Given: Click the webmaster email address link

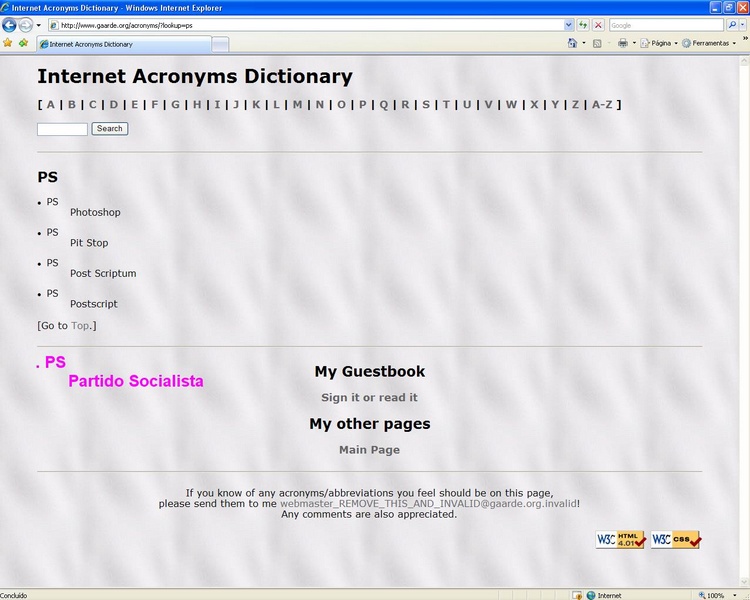Looking at the screenshot, I should [x=428, y=503].
